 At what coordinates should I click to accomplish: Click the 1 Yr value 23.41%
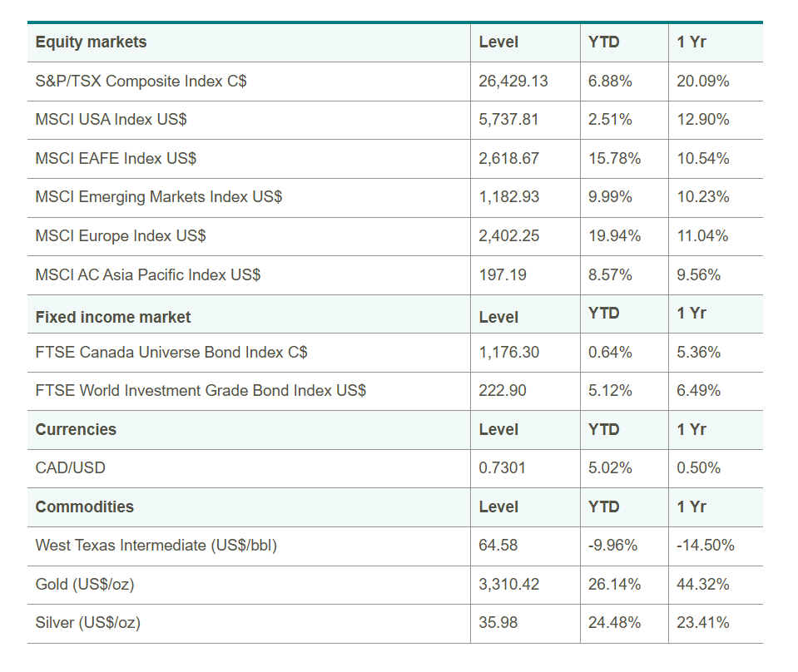[703, 623]
